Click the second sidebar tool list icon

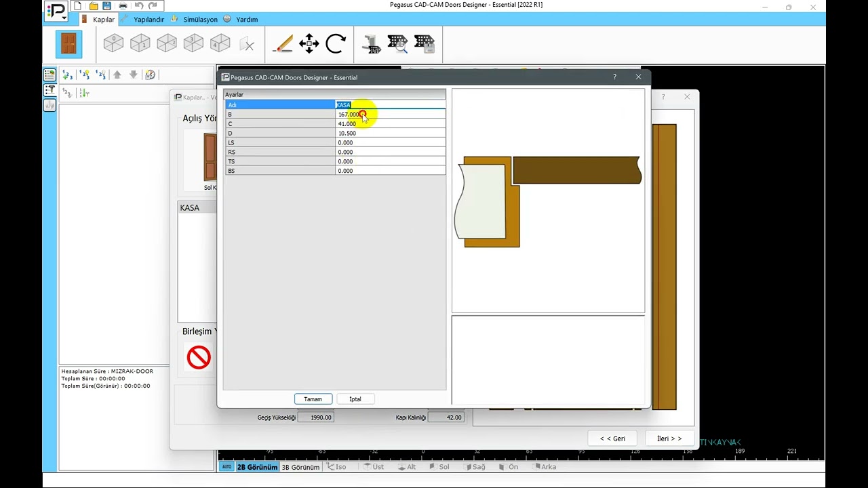(x=50, y=90)
